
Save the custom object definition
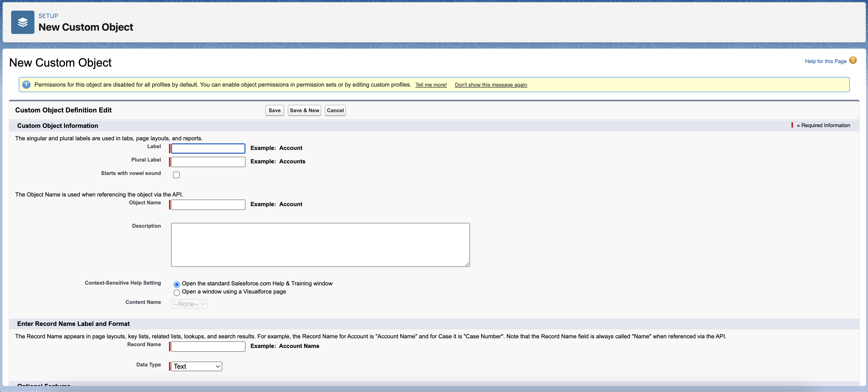click(x=275, y=110)
